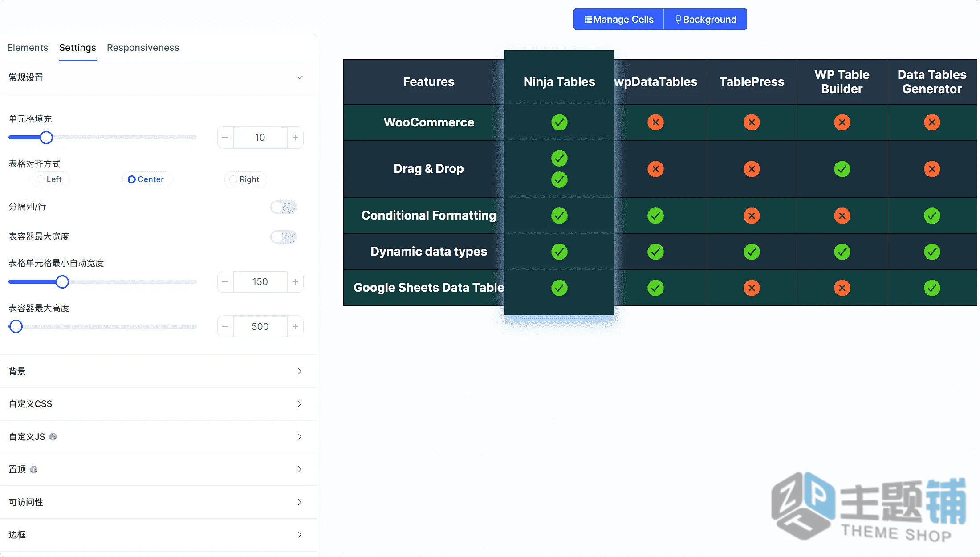This screenshot has width=980, height=557.
Task: Decrease min auto width value of 150
Action: pyautogui.click(x=225, y=282)
